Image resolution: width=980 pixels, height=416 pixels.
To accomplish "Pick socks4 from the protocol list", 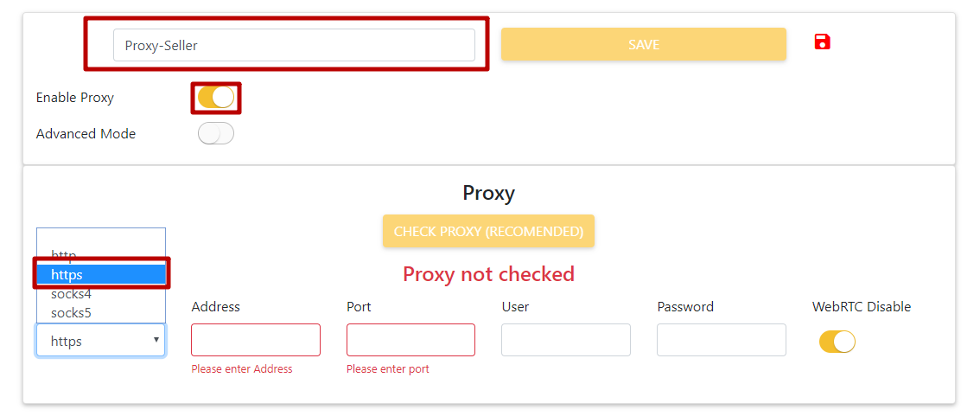I will pos(71,294).
